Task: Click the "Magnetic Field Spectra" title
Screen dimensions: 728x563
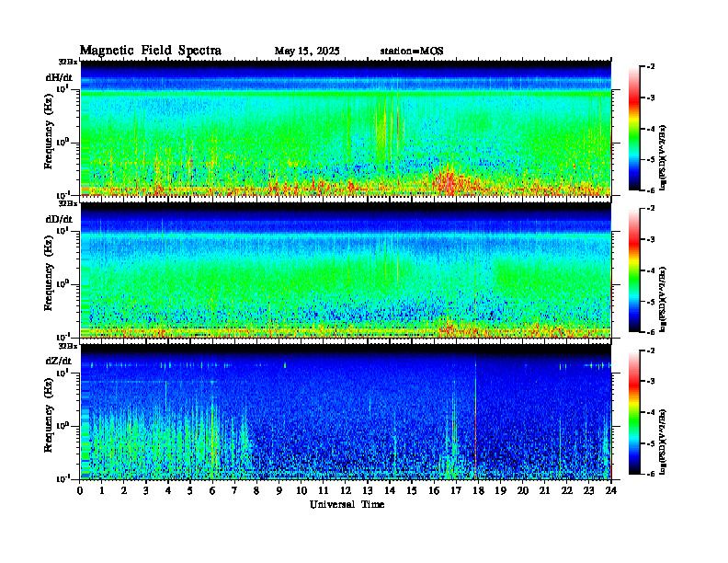Action: pyautogui.click(x=151, y=51)
